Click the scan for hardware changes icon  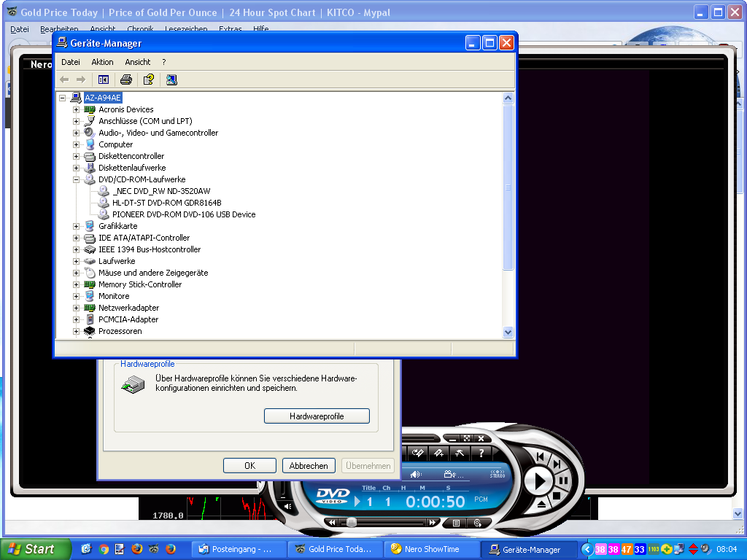pos(171,79)
